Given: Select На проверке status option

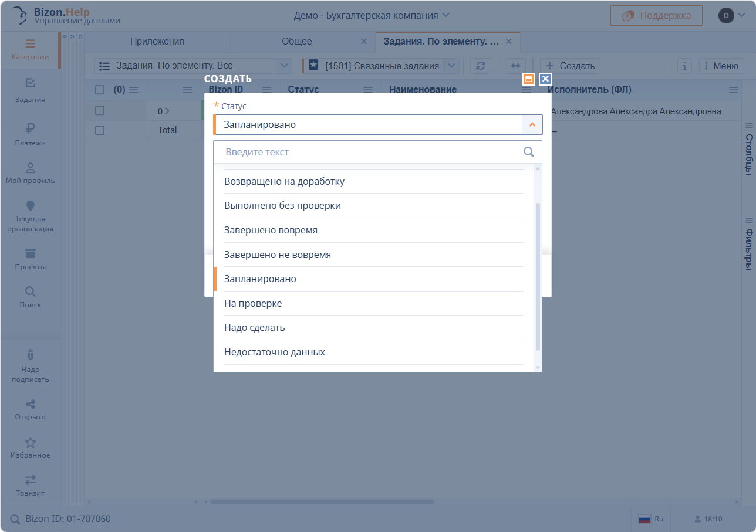Looking at the screenshot, I should click(x=253, y=303).
